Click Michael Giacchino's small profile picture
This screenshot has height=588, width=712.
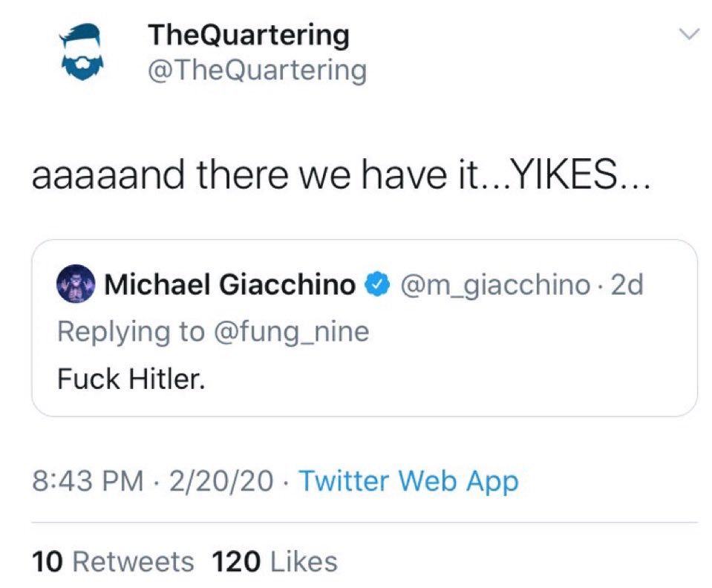(x=75, y=286)
